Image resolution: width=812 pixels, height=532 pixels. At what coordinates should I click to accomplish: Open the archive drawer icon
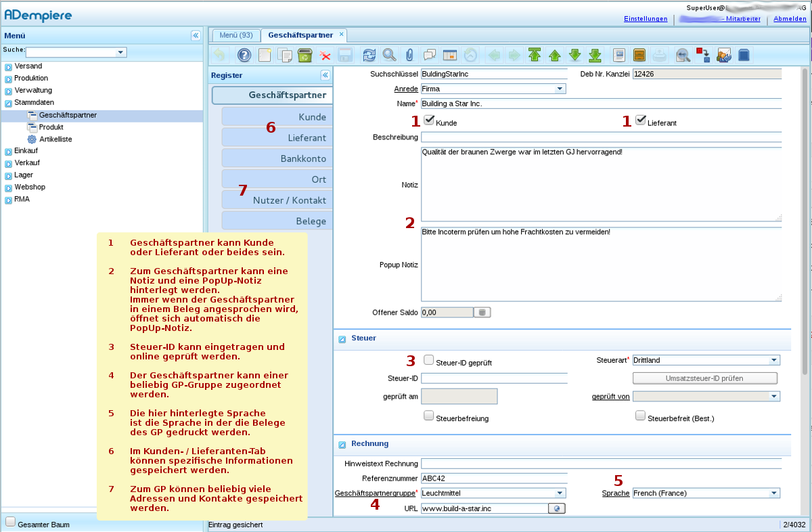(639, 56)
